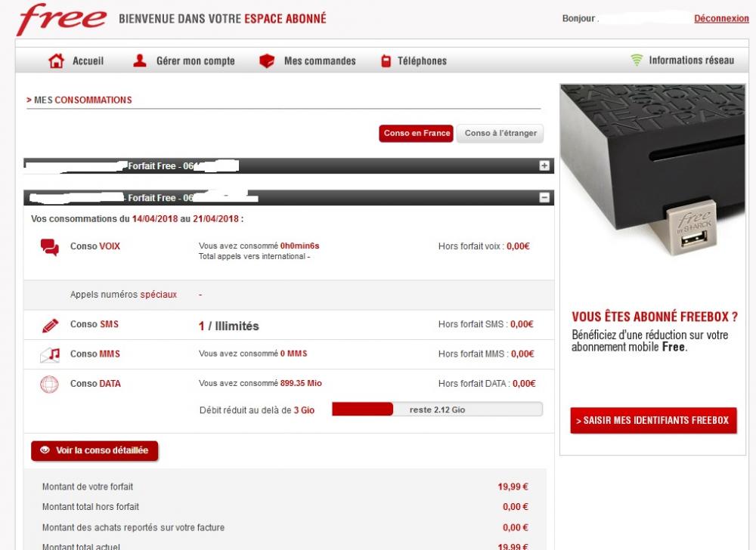The height and width of the screenshot is (550, 756).
Task: Click the 899.35 Mio data value
Action: [x=301, y=383]
